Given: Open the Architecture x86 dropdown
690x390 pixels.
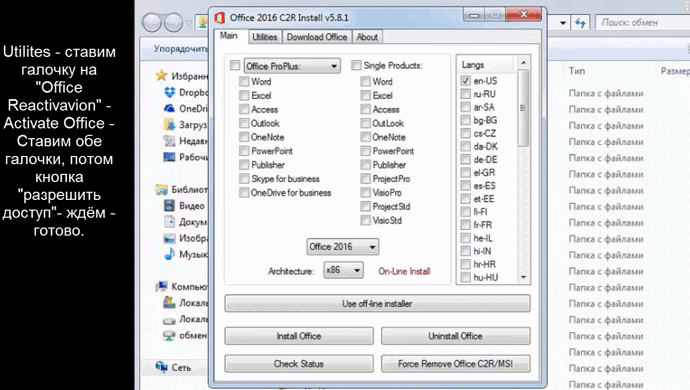Looking at the screenshot, I should pyautogui.click(x=344, y=270).
